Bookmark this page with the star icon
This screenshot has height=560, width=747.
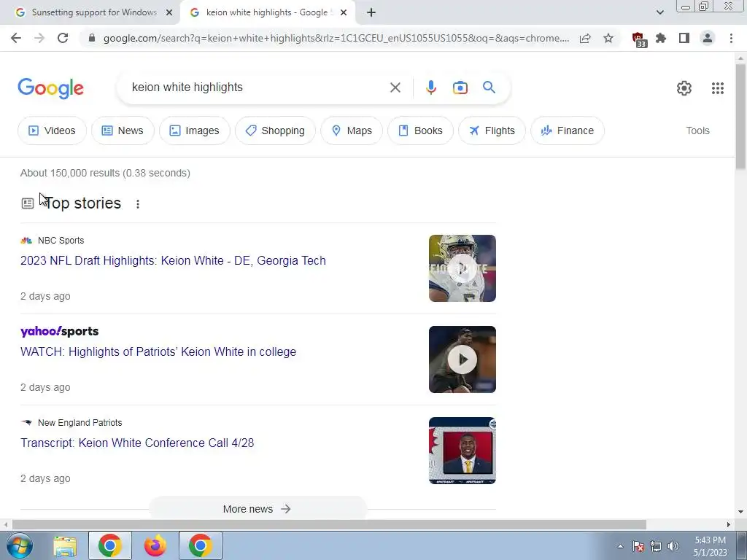(608, 38)
